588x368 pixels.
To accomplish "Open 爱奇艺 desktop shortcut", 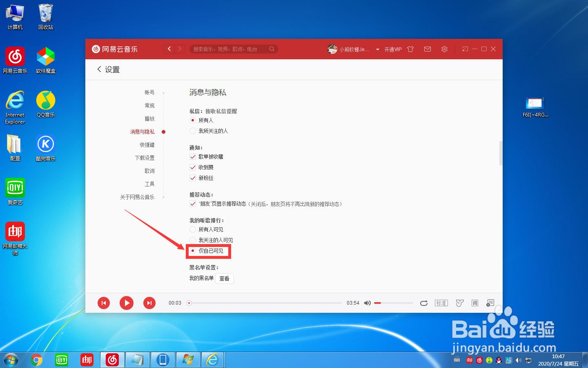I will point(15,191).
